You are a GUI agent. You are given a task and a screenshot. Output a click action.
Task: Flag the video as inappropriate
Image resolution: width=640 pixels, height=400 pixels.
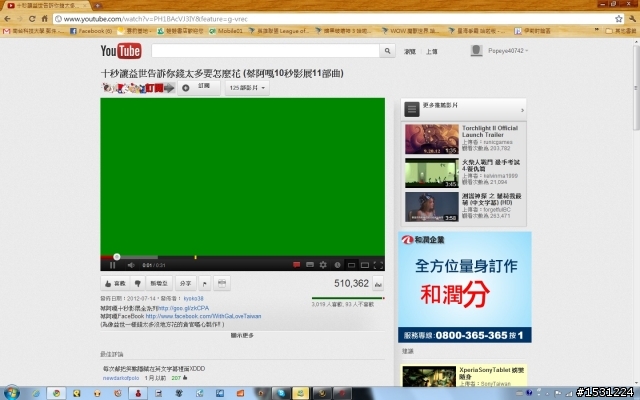204,283
